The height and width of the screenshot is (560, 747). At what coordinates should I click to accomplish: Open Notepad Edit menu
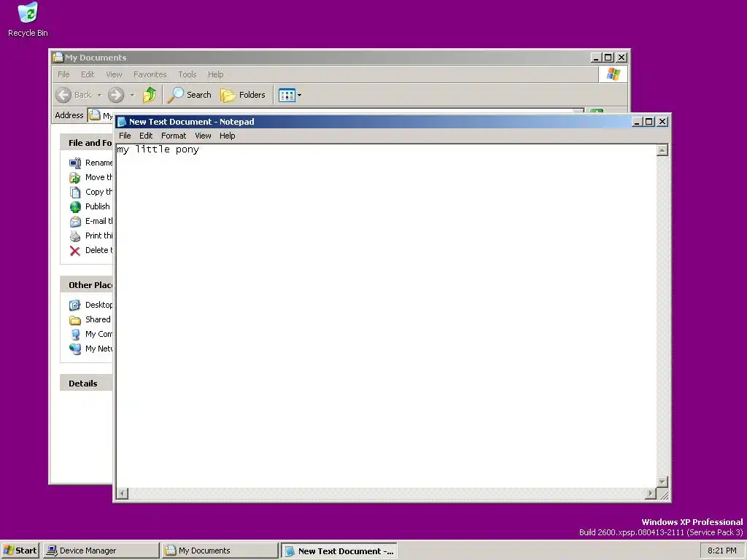(x=146, y=136)
